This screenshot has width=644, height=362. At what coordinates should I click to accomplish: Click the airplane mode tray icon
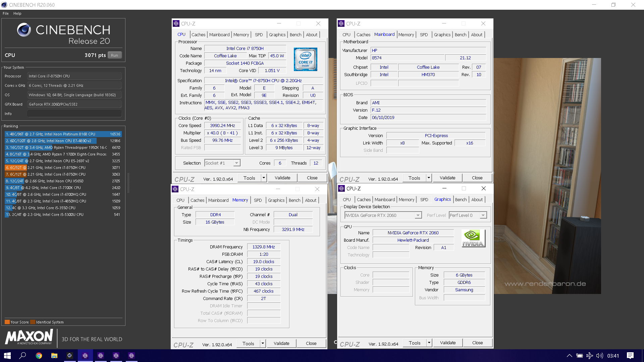coord(589,356)
